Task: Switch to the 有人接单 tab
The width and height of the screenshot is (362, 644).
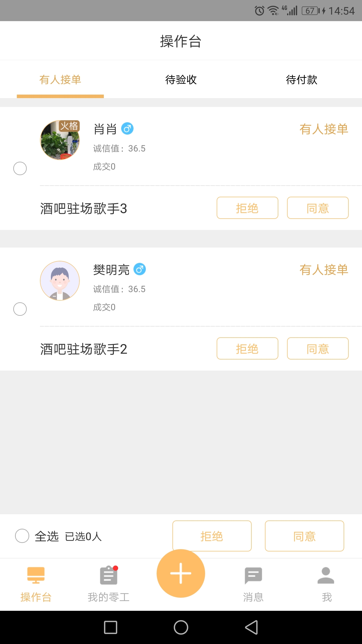Action: pyautogui.click(x=60, y=80)
